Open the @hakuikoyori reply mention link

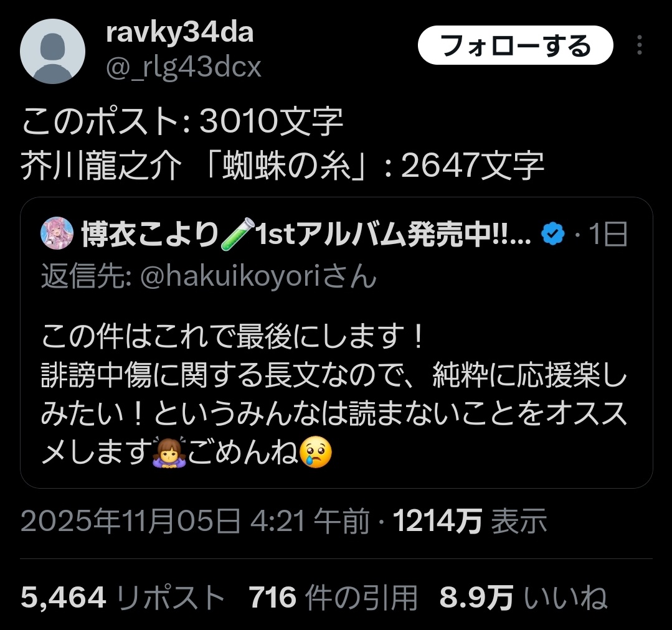230,276
